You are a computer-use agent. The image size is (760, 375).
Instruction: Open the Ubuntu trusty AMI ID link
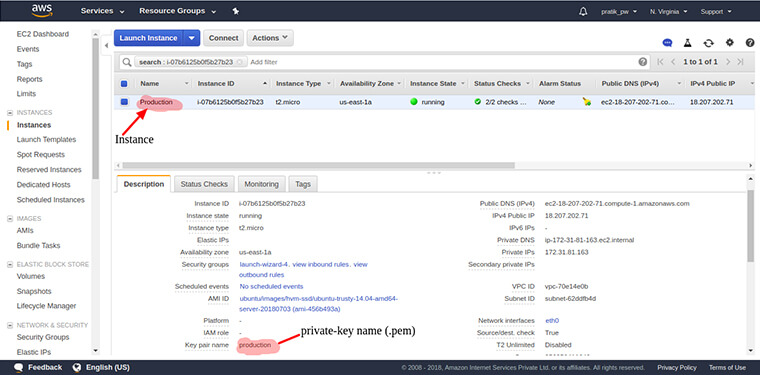(x=318, y=304)
